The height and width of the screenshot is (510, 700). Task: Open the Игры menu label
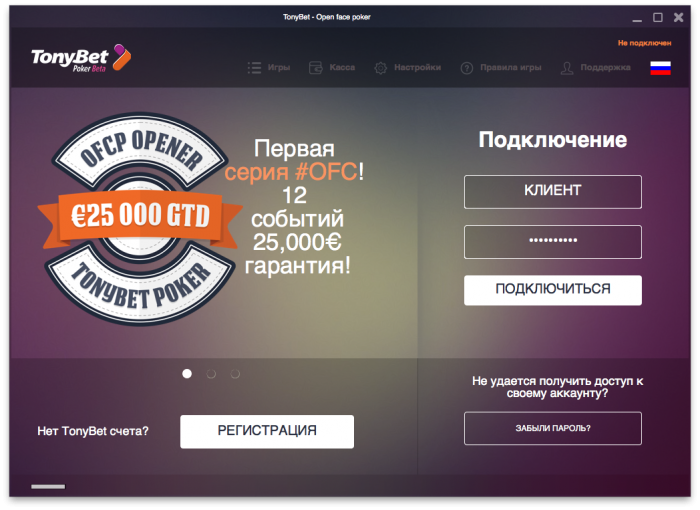[x=279, y=67]
